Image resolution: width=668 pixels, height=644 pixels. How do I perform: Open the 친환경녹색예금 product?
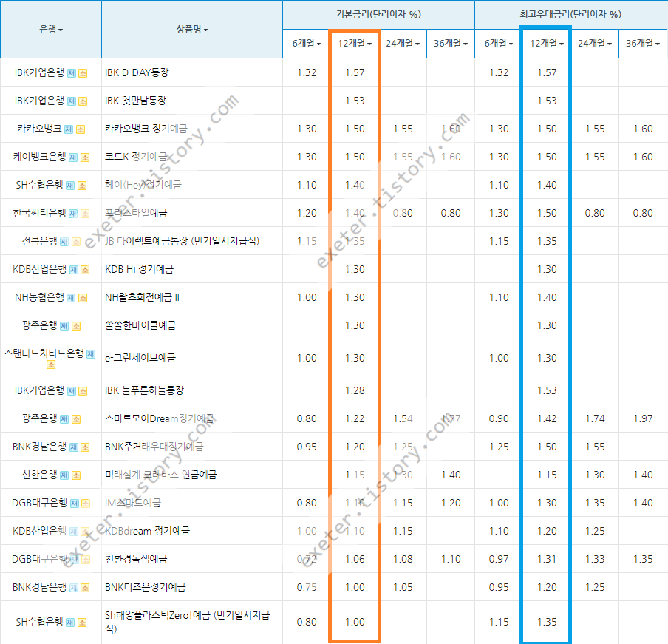(x=136, y=559)
